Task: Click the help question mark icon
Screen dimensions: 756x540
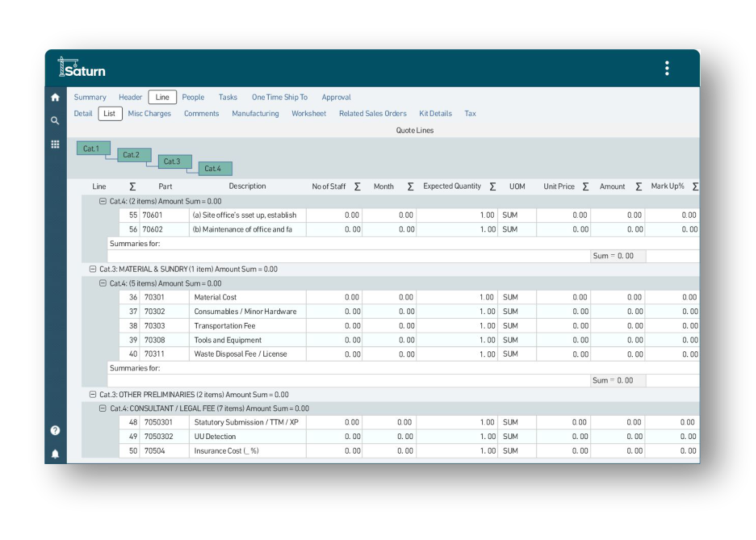Action: (x=55, y=431)
